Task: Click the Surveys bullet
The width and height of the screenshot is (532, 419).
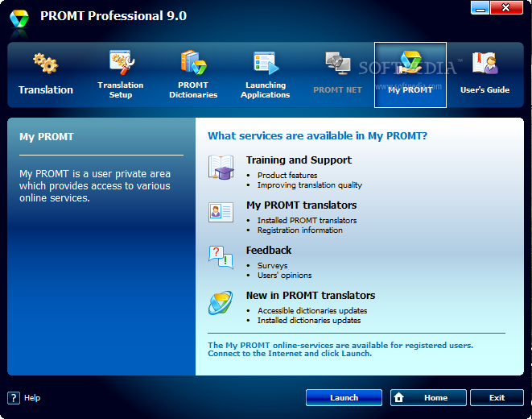Action: click(273, 266)
